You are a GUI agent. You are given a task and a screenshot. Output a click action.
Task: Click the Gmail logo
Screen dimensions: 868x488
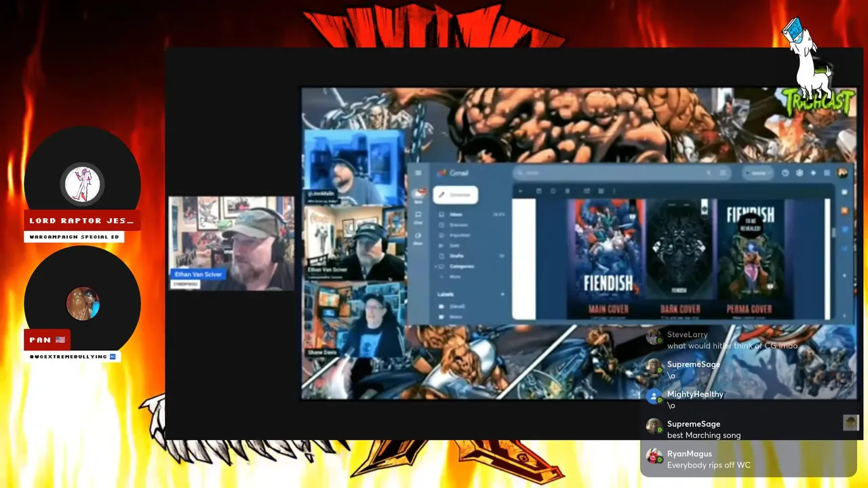pyautogui.click(x=452, y=173)
